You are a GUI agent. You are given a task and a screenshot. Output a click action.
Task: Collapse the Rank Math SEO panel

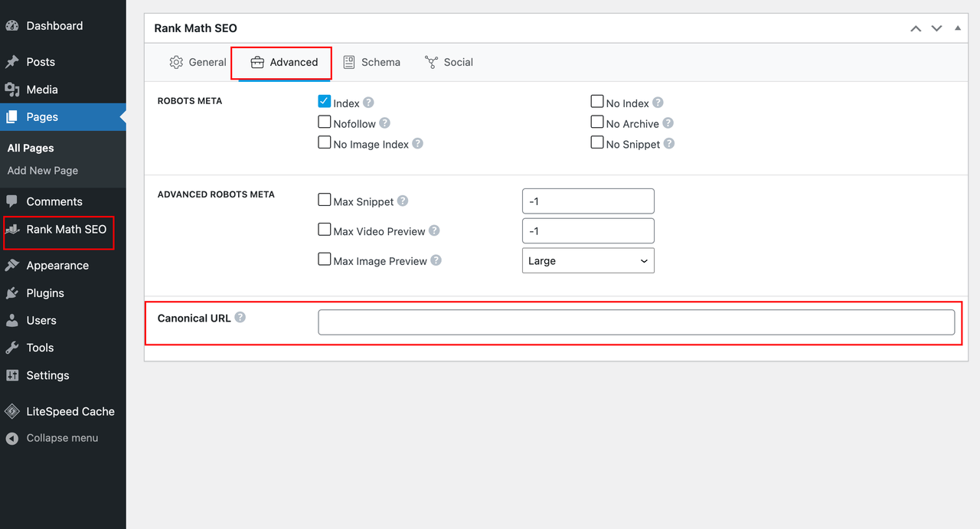pyautogui.click(x=957, y=28)
